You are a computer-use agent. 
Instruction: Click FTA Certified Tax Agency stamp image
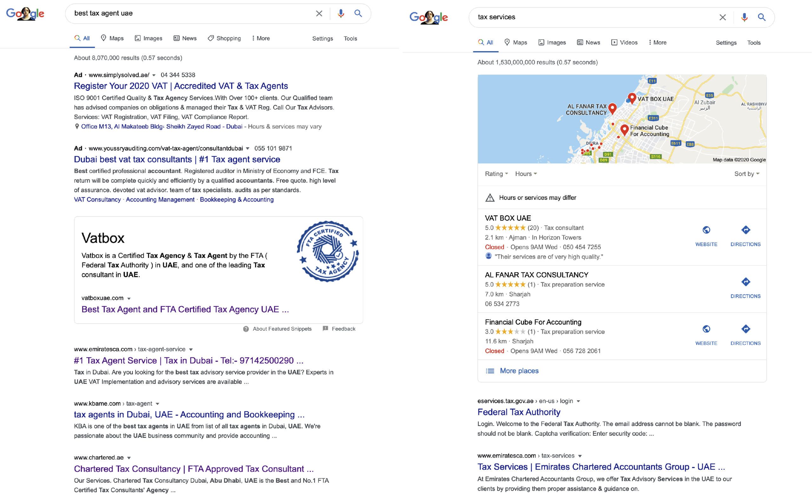(x=328, y=251)
